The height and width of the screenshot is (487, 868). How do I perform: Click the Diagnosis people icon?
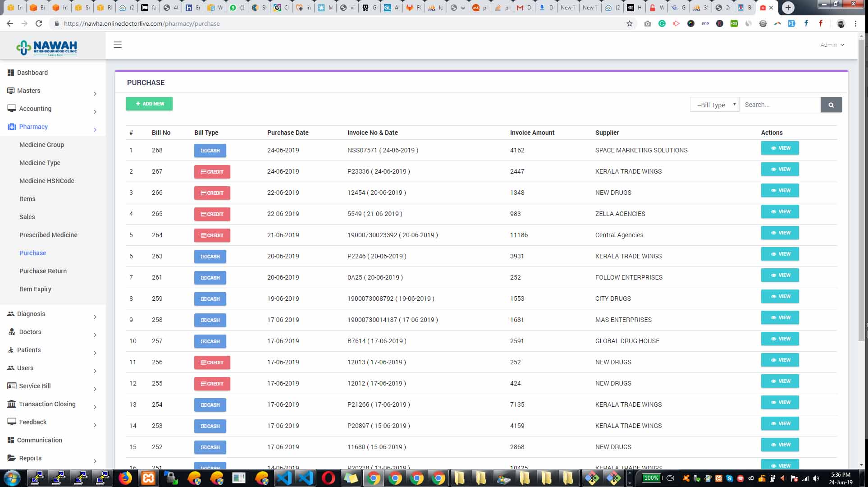click(x=11, y=314)
